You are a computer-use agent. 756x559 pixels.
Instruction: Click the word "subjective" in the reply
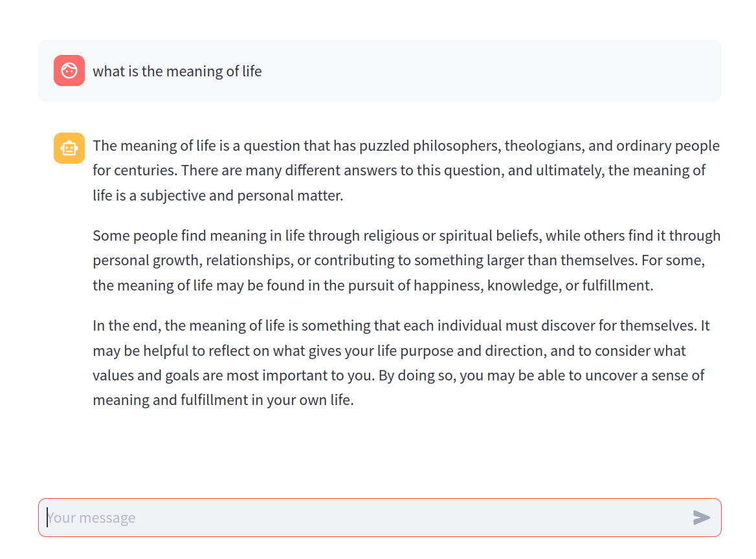point(172,195)
